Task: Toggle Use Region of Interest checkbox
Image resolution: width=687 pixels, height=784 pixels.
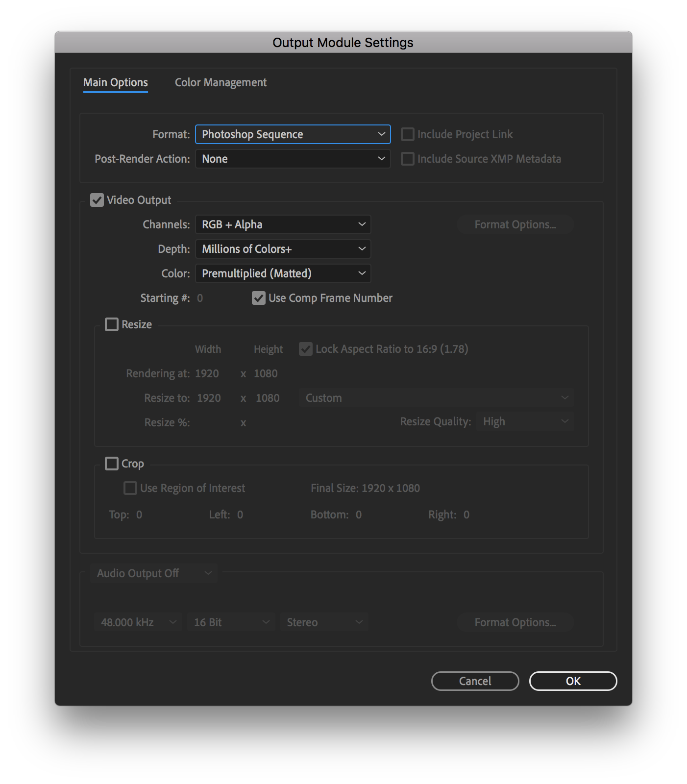Action: (130, 488)
